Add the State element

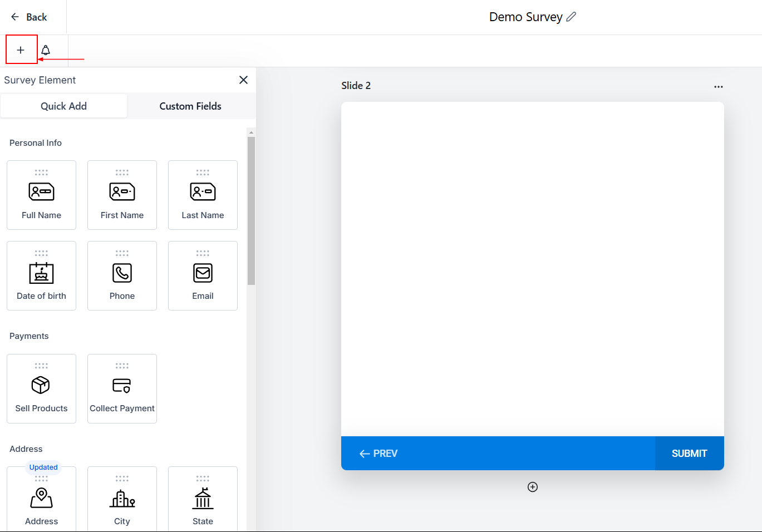click(x=203, y=500)
